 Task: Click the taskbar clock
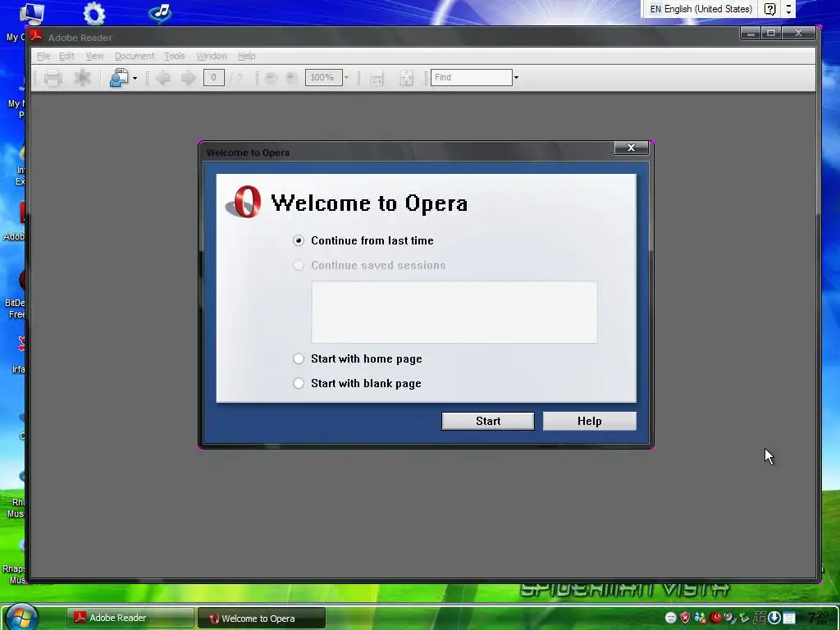point(818,618)
